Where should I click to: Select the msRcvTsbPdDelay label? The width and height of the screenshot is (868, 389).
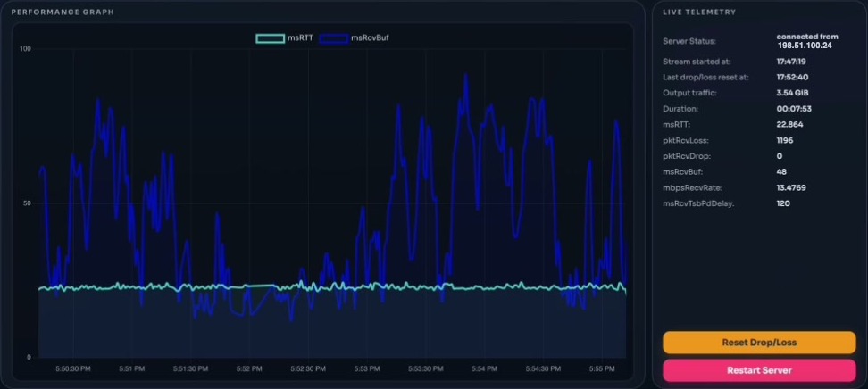click(698, 203)
